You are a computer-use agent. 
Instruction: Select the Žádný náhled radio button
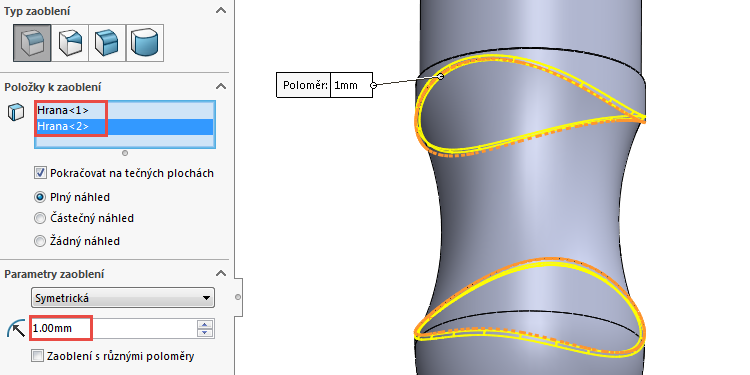click(x=41, y=241)
